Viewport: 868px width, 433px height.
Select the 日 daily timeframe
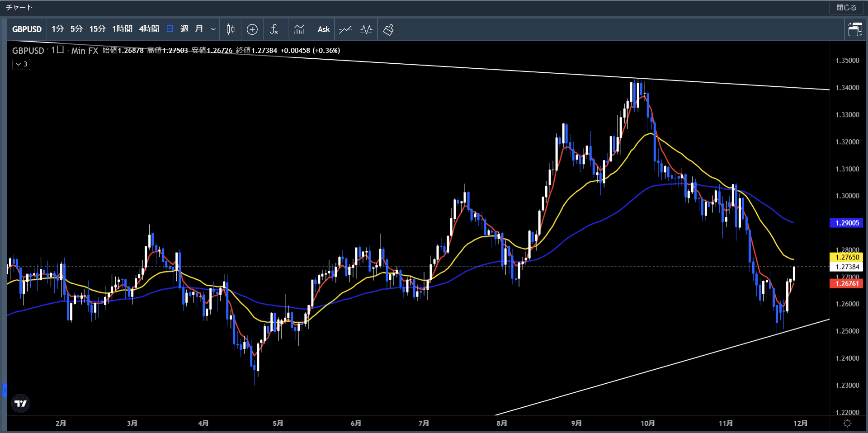170,29
